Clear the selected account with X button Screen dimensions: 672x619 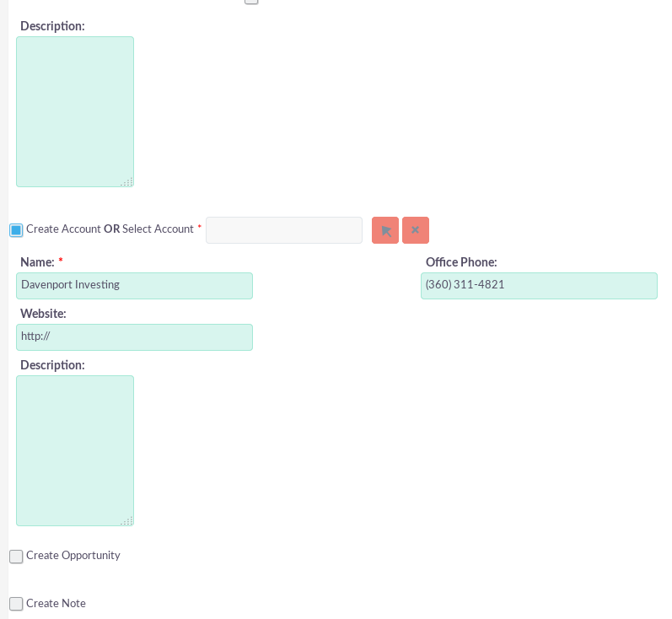click(x=416, y=230)
